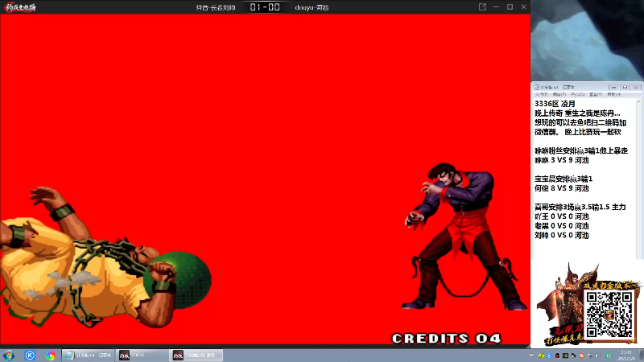The width and height of the screenshot is (644, 362).
Task: Maximize the Notepad window
Action: coord(625,88)
